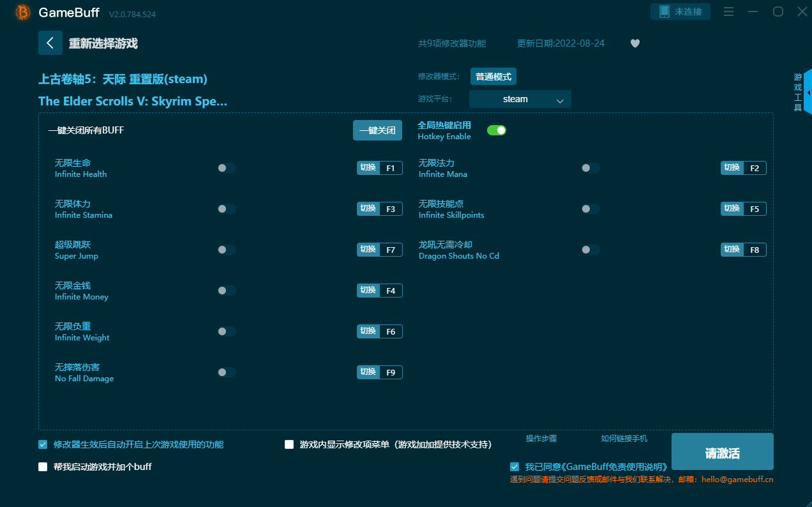This screenshot has width=812, height=507.
Task: Click 切换 hotkey for Infinite Money F4
Action: coord(368,291)
